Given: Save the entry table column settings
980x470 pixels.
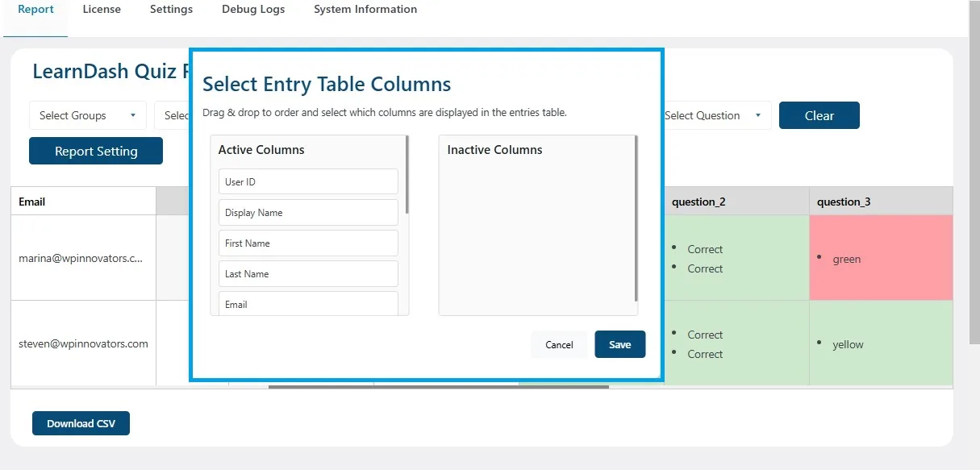Looking at the screenshot, I should [619, 344].
